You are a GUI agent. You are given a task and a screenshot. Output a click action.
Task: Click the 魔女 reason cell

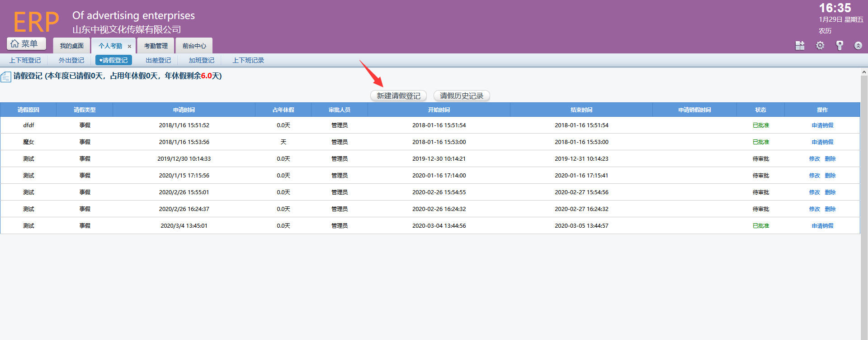click(x=28, y=142)
